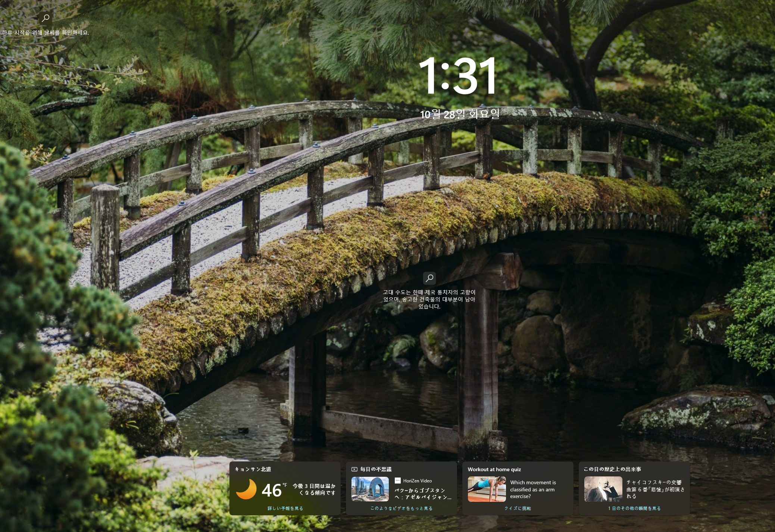The height and width of the screenshot is (532, 775).
Task: Click the 1:31 lock screen clock
Action: [x=457, y=76]
